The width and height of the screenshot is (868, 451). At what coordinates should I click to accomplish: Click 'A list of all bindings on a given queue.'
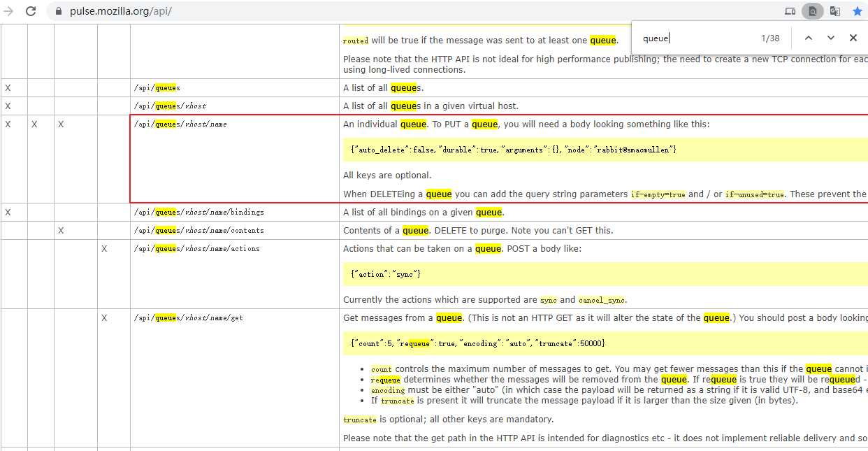(x=424, y=212)
